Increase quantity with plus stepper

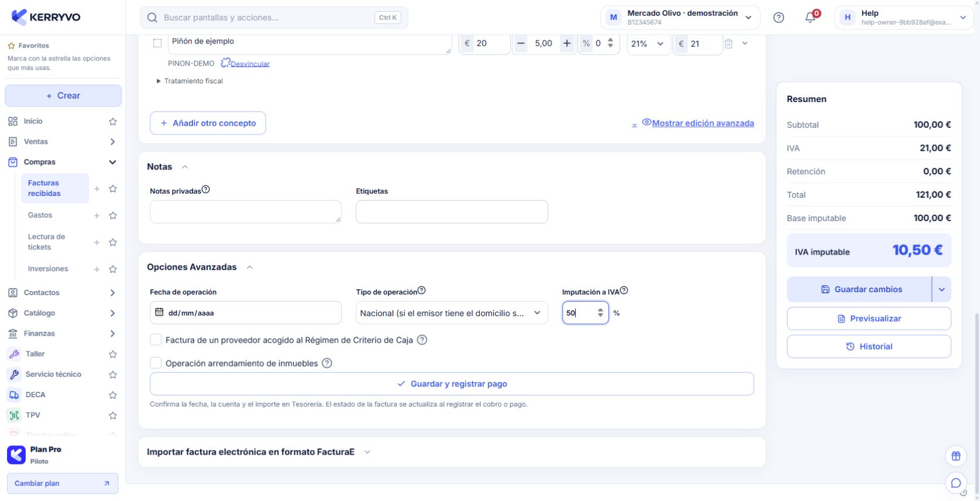click(567, 43)
